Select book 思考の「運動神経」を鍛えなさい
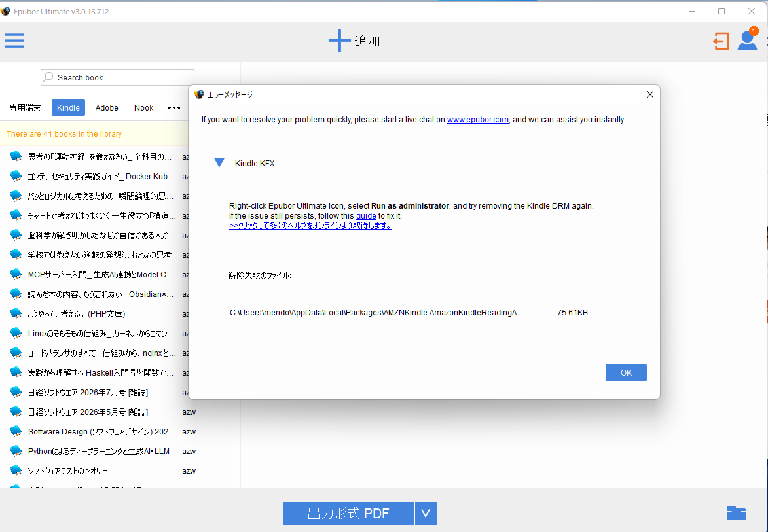The height and width of the screenshot is (532, 768). click(100, 156)
